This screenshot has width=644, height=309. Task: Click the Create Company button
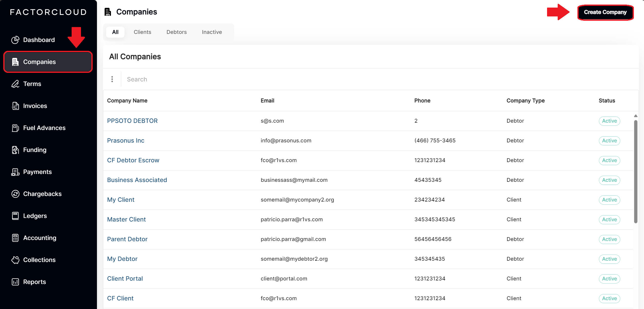click(x=606, y=12)
